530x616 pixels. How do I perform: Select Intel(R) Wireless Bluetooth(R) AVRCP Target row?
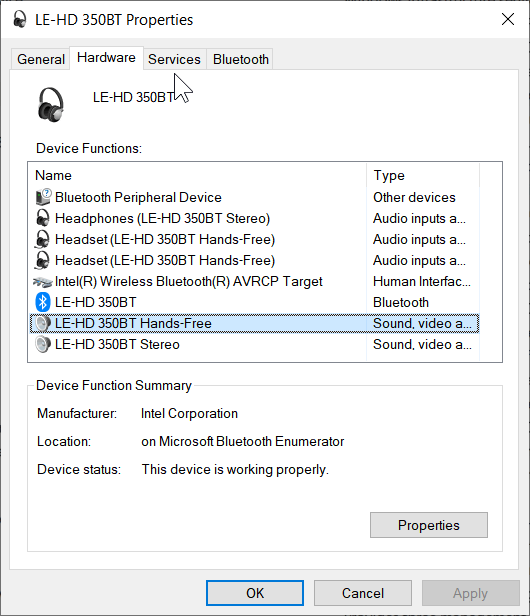(255, 282)
